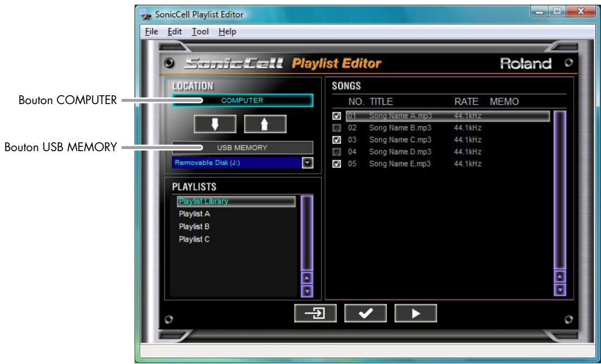
Task: Select the Song Name C.mp3 title
Action: point(400,140)
